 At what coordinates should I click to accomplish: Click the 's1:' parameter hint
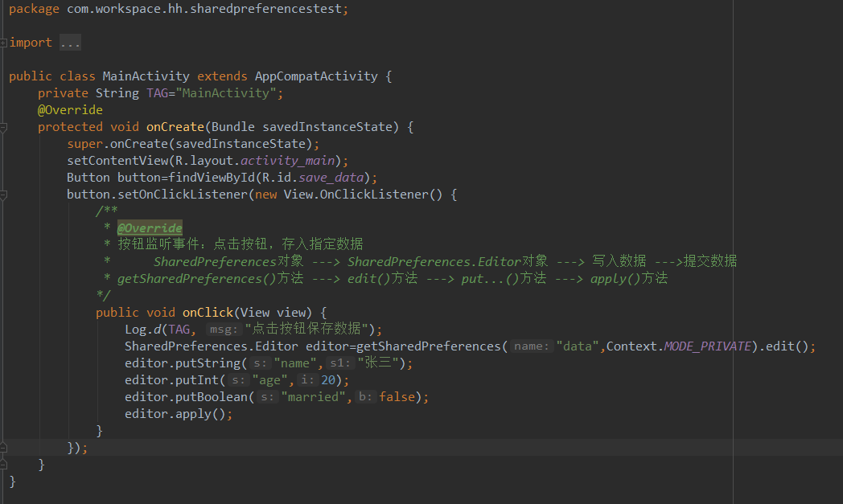[340, 364]
